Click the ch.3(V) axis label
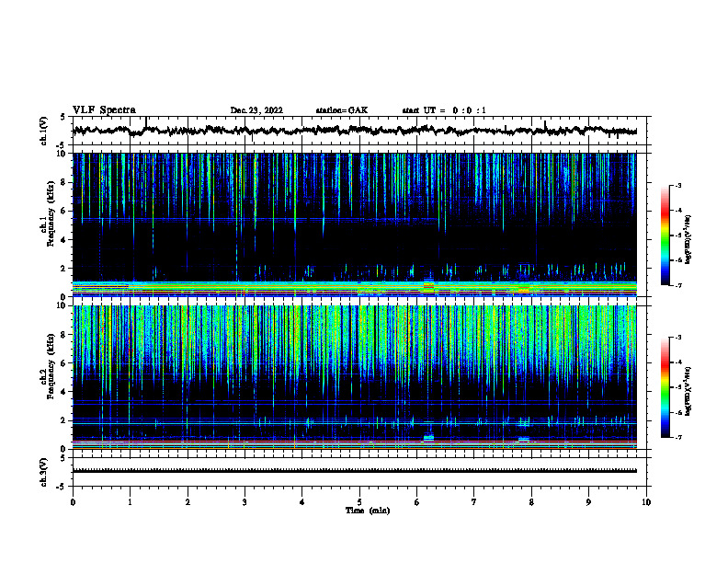This screenshot has height=563, width=728. tap(44, 472)
